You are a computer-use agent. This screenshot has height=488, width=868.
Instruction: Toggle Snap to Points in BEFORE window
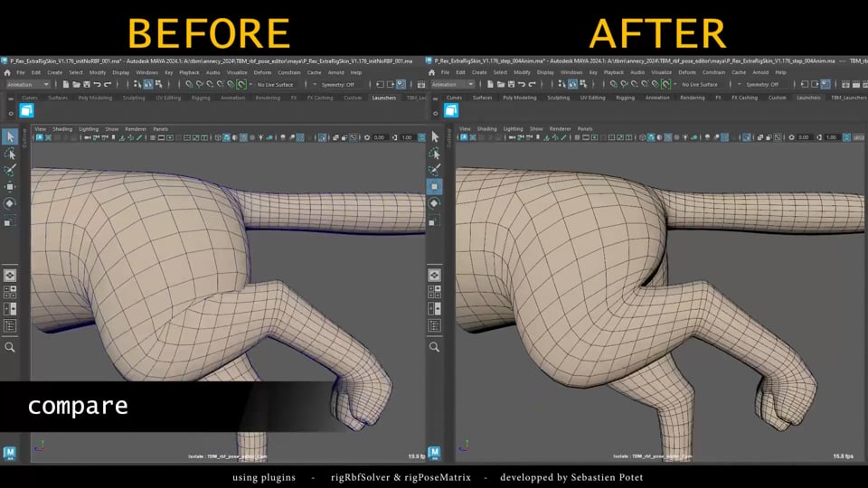[x=210, y=85]
